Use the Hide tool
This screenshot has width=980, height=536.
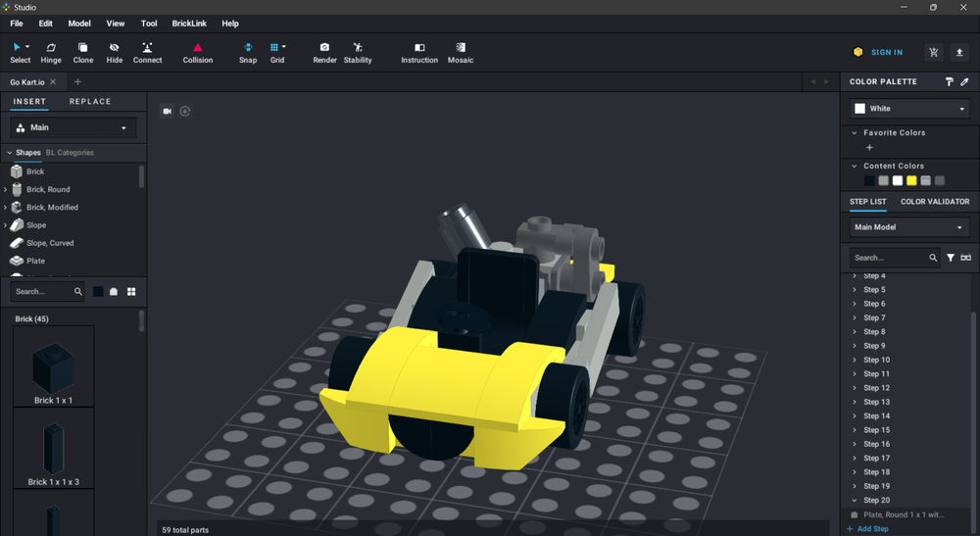115,53
